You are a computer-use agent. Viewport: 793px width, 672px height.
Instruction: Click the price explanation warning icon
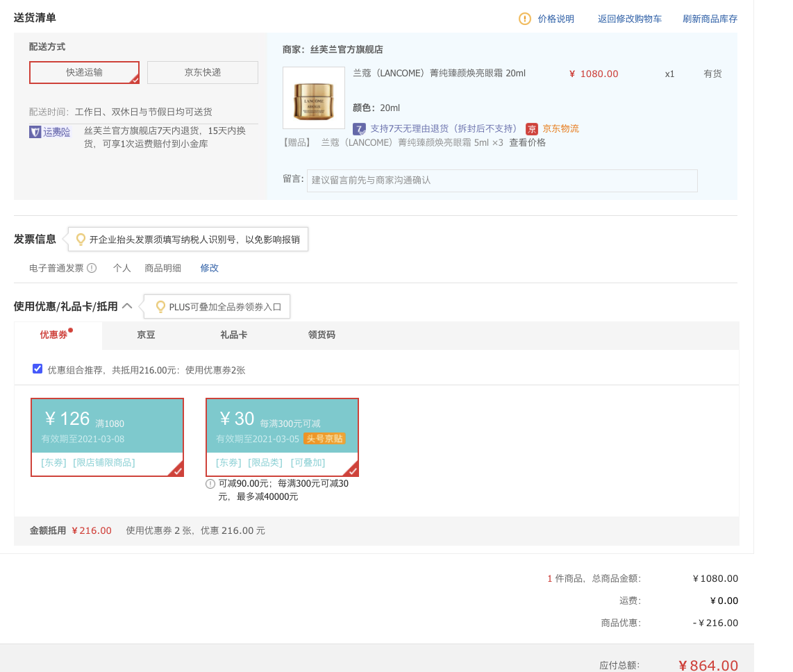(x=524, y=19)
